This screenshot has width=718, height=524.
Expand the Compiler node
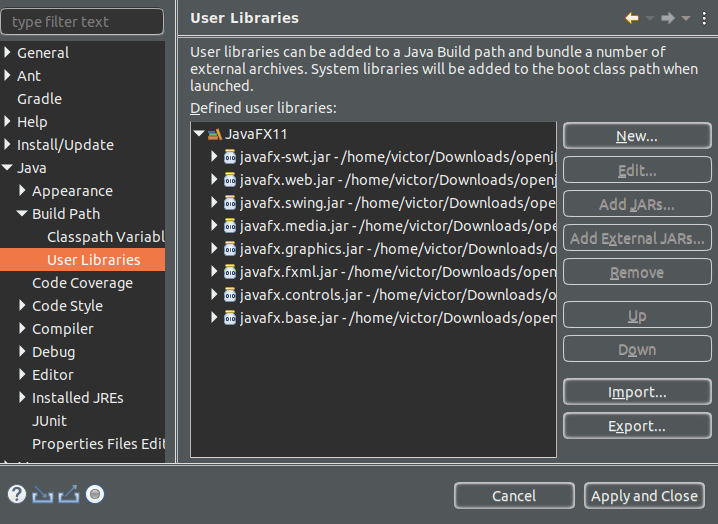coord(22,328)
